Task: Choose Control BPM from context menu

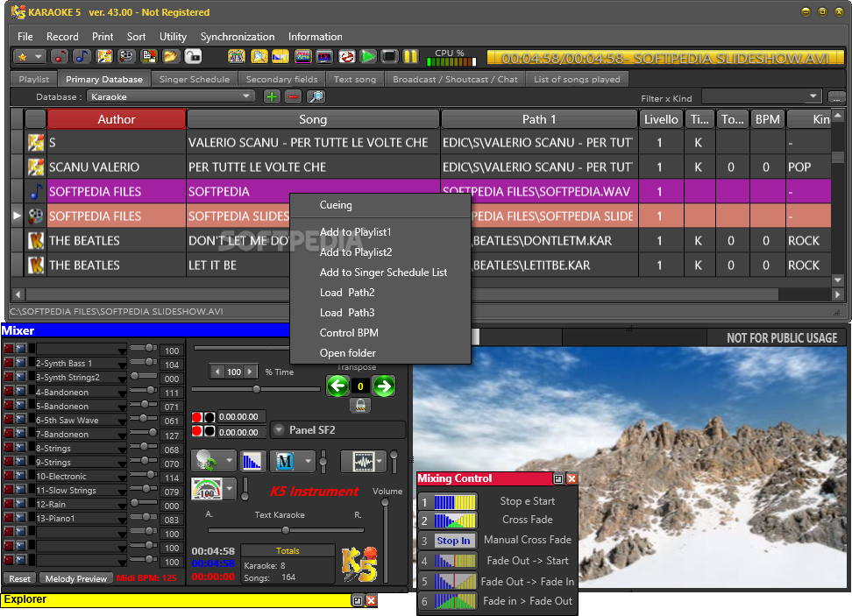Action: pos(349,332)
